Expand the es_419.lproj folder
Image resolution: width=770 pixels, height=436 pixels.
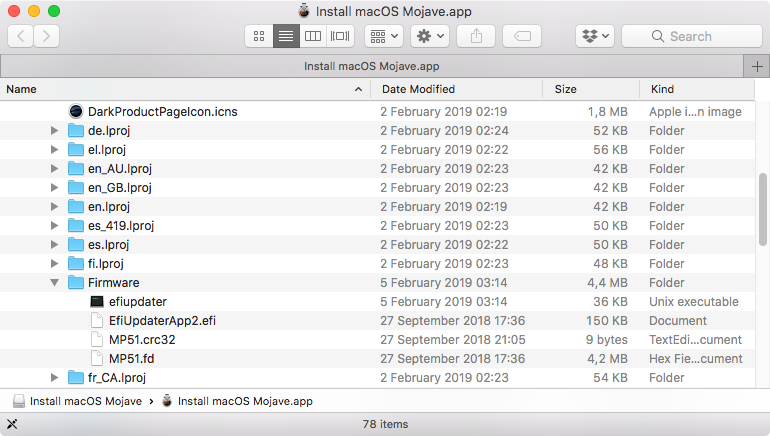[x=55, y=225]
